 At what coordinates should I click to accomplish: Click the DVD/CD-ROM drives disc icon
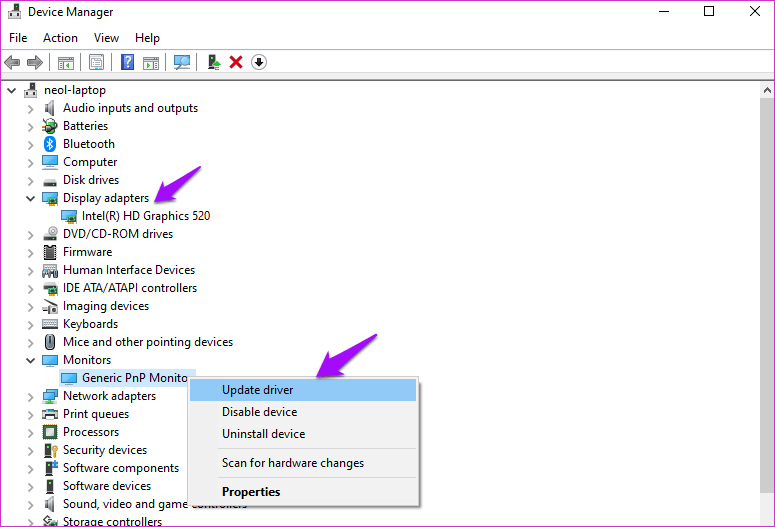pos(49,234)
